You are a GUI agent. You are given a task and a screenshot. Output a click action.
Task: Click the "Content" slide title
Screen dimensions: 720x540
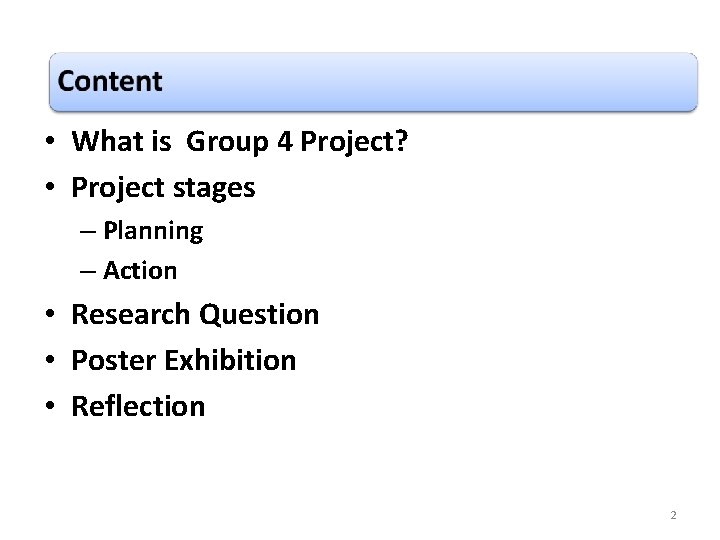coord(110,81)
